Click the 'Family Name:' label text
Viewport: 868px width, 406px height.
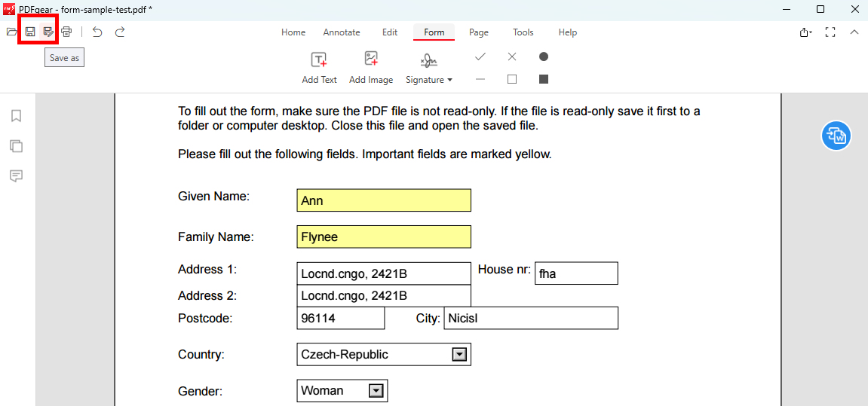tap(216, 237)
